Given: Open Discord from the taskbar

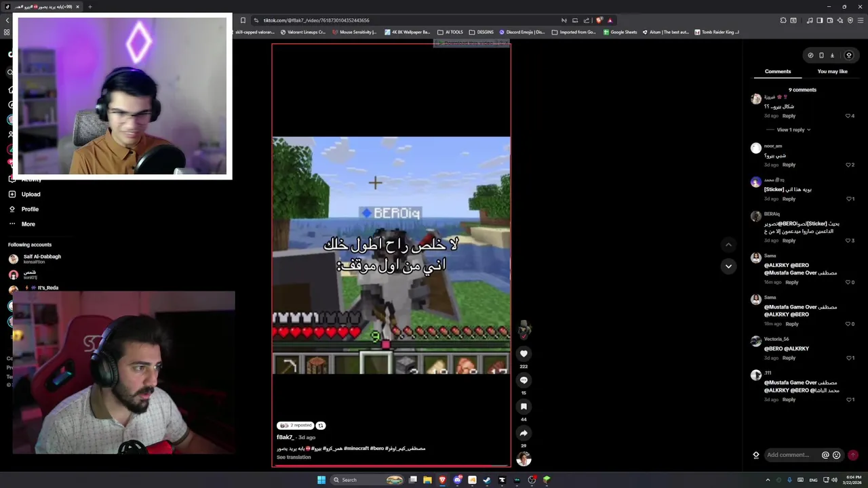Looking at the screenshot, I should pos(457,480).
